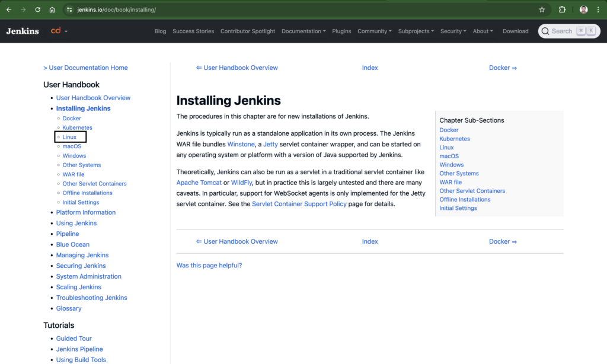
Task: Open Other Servlet Containers in sidebar
Action: point(94,184)
